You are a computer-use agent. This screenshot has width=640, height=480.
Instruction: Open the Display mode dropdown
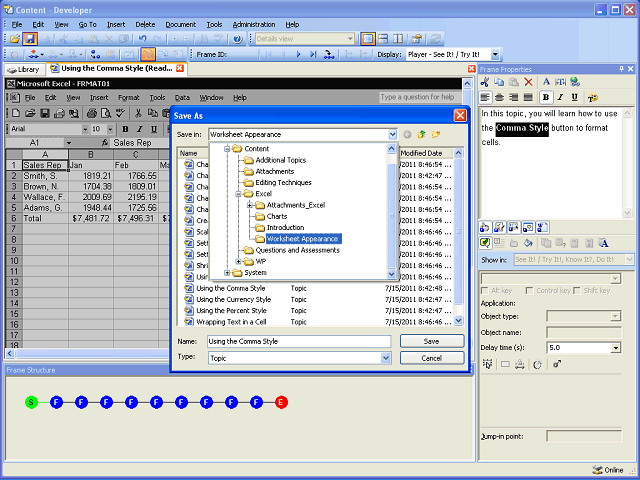click(495, 54)
